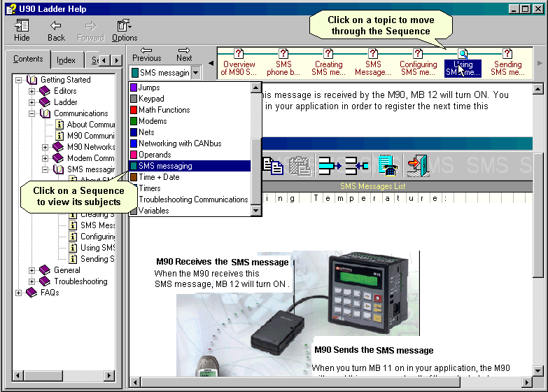Select Networking with CANbus from list
This screenshot has width=548, height=392.
point(180,143)
